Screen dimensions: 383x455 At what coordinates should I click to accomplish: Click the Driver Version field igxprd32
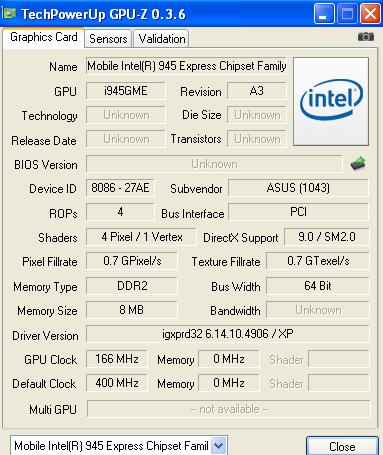[x=228, y=334]
